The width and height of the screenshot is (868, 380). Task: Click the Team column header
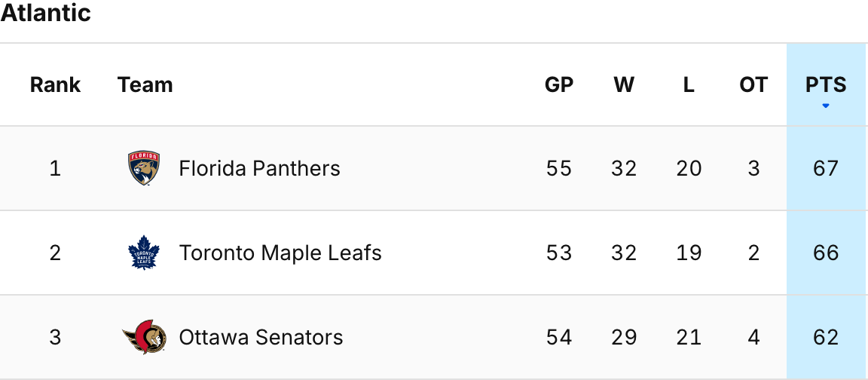(145, 84)
